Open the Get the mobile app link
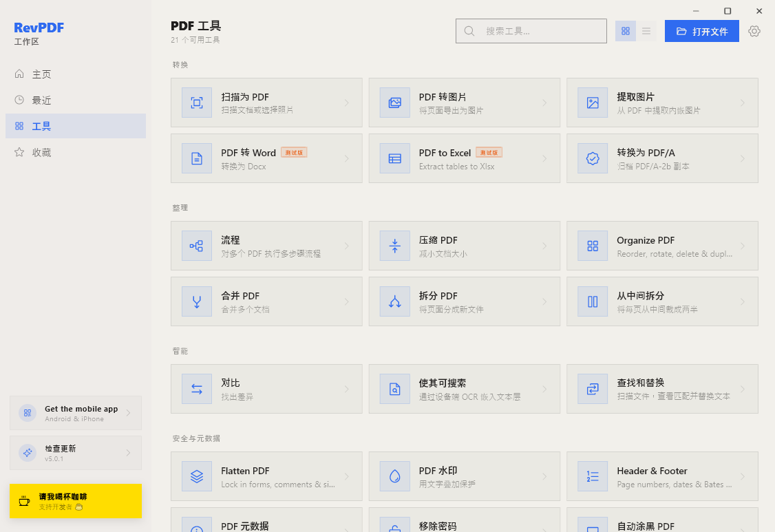 (76, 413)
